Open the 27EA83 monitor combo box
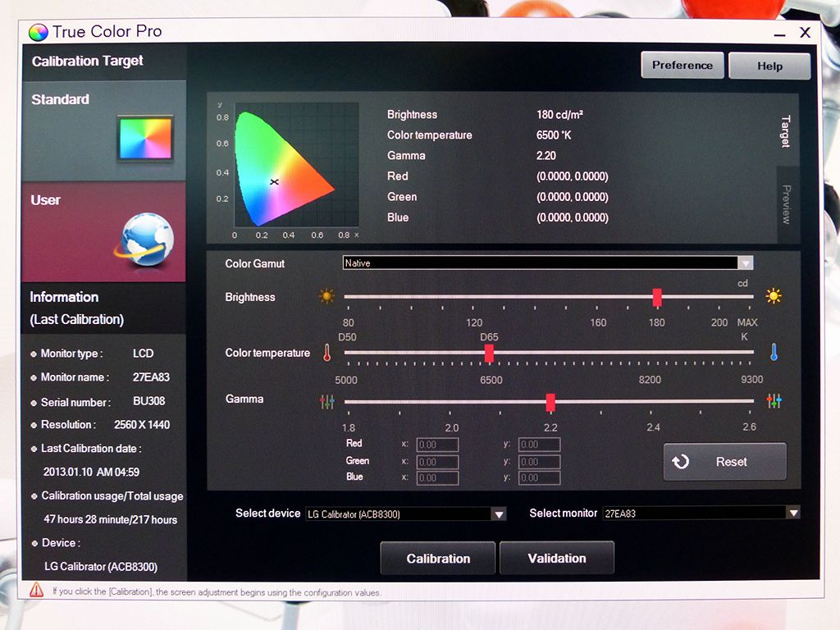The width and height of the screenshot is (840, 630). pos(701,514)
